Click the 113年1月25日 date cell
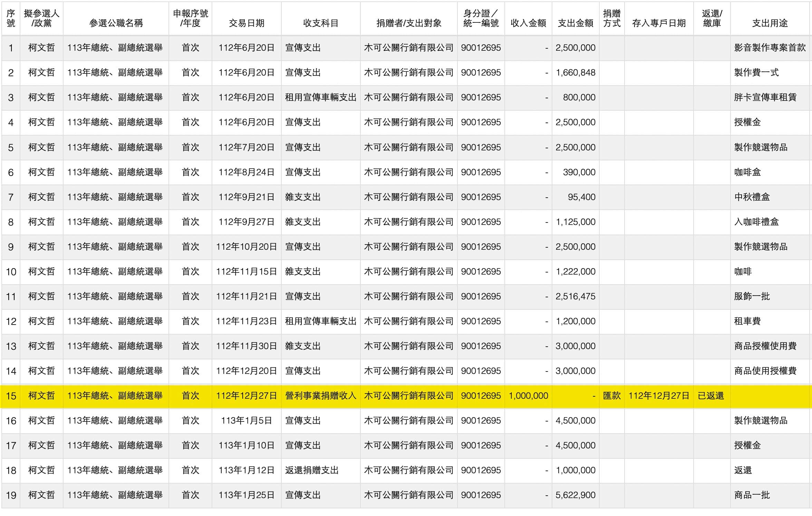 point(246,495)
